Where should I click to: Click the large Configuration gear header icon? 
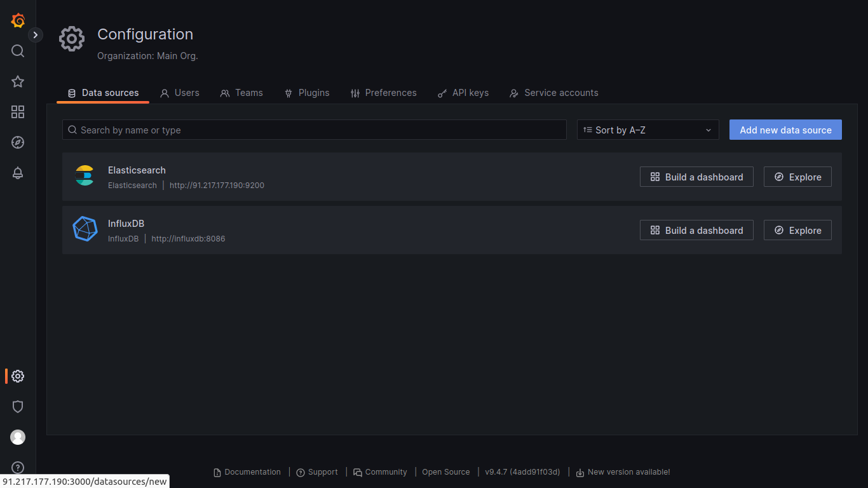point(72,39)
